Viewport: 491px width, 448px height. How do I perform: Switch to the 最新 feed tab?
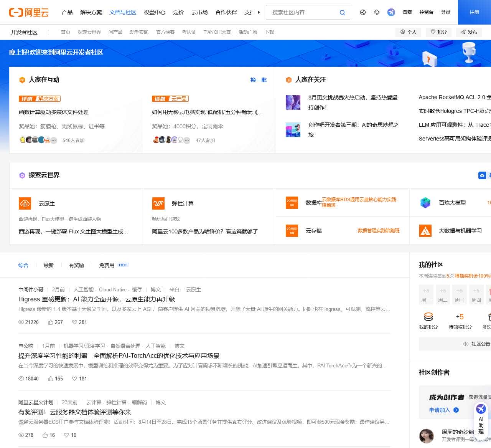[x=49, y=265]
